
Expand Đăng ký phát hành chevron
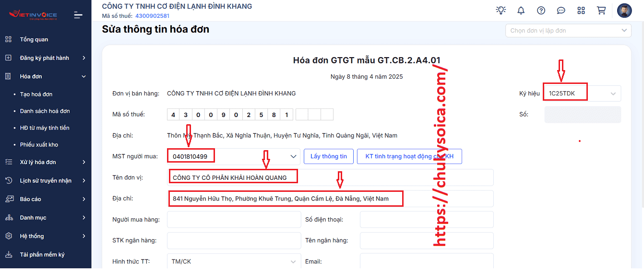[84, 58]
